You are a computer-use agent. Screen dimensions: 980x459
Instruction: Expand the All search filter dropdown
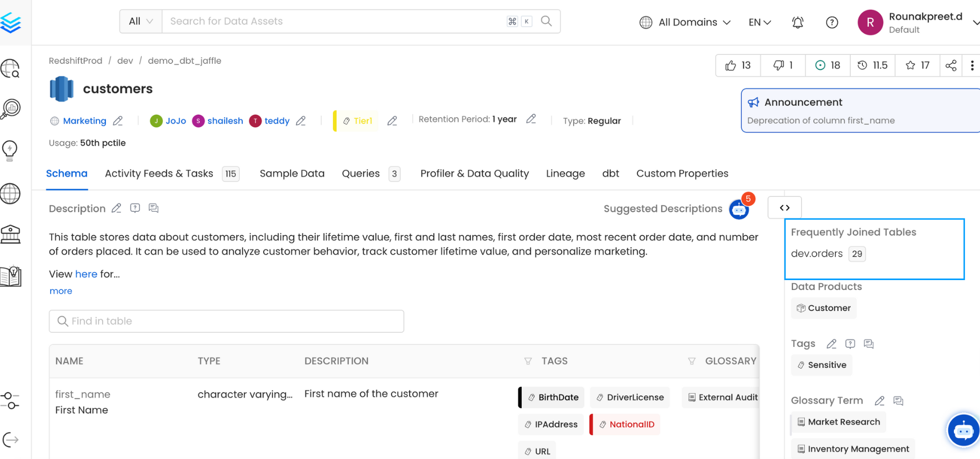tap(141, 21)
